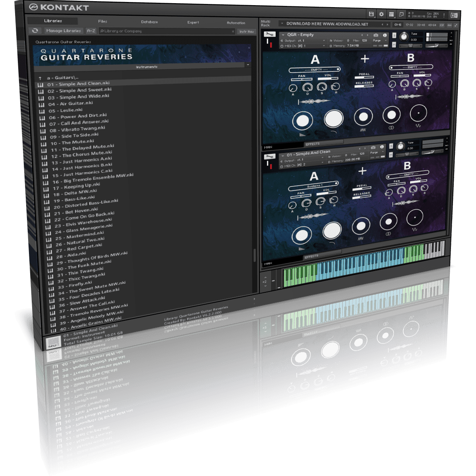Click layer A waveform sample start marker in QGR - Empty
The height and width of the screenshot is (476, 476).
(x=299, y=102)
